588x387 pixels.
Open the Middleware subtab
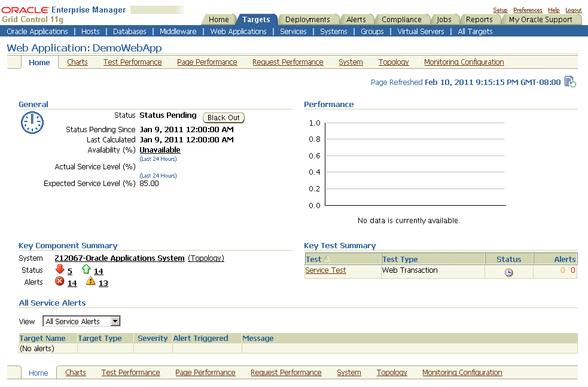[178, 32]
